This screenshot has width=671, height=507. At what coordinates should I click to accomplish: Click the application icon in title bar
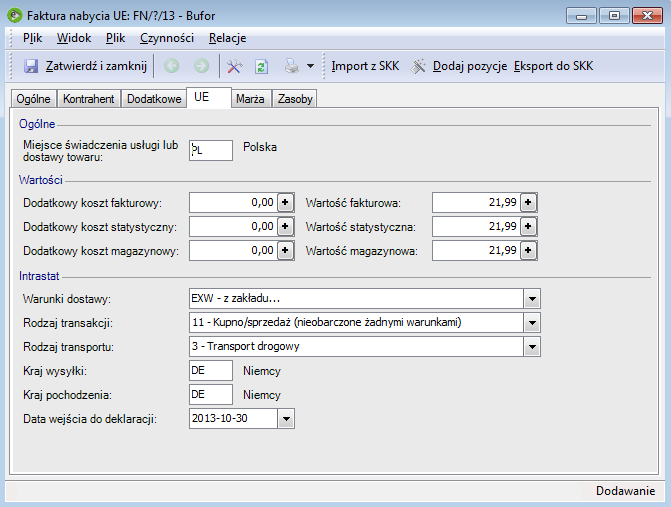coord(15,16)
